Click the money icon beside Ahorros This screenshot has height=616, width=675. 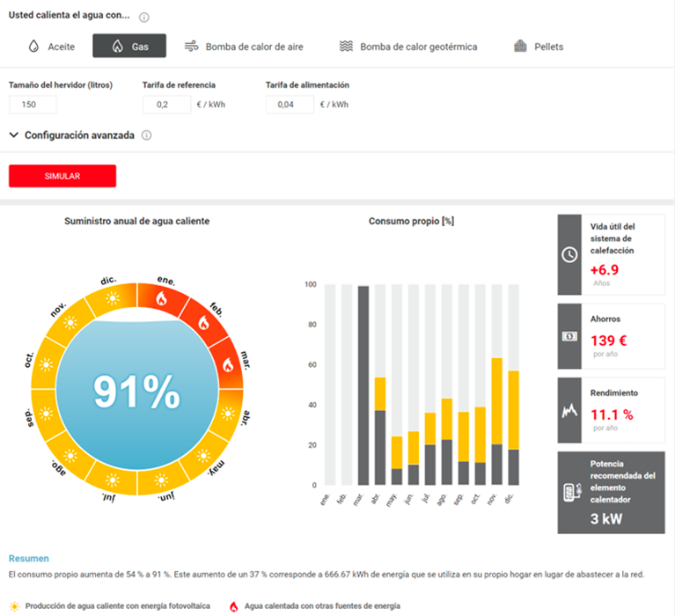(x=569, y=335)
